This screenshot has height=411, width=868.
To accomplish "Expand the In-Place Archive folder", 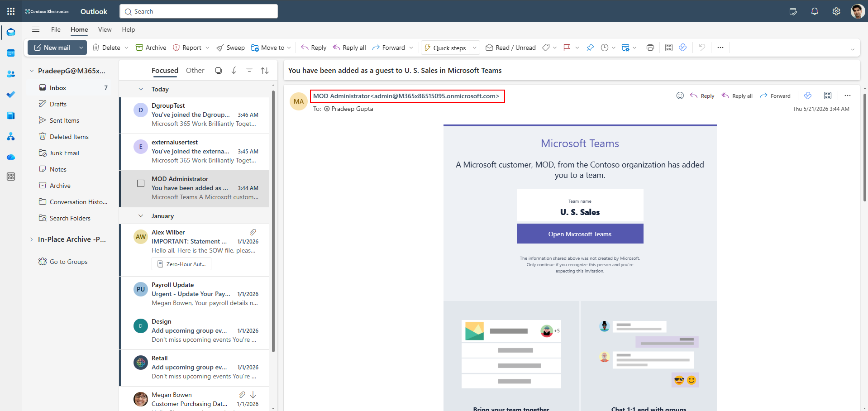I will (x=31, y=239).
